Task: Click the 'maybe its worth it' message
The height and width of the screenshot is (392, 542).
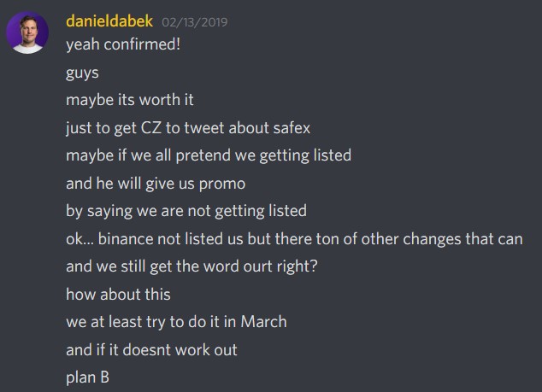Action: point(130,100)
